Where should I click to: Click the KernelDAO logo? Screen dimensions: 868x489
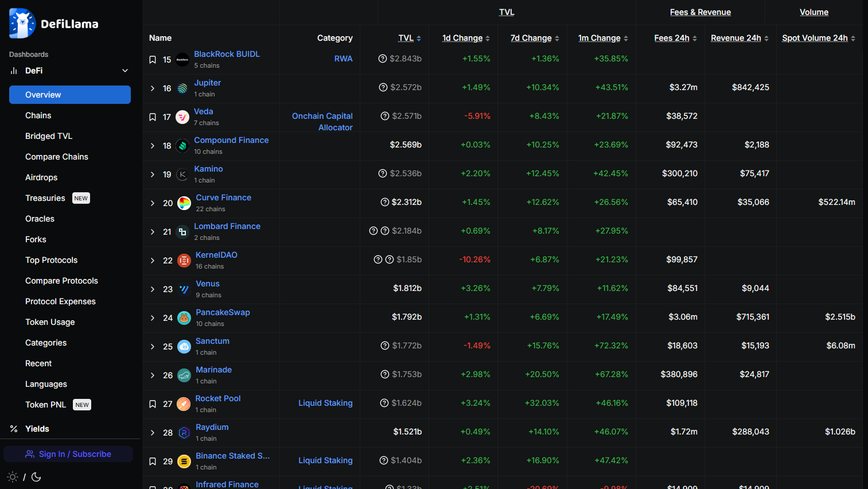point(184,261)
